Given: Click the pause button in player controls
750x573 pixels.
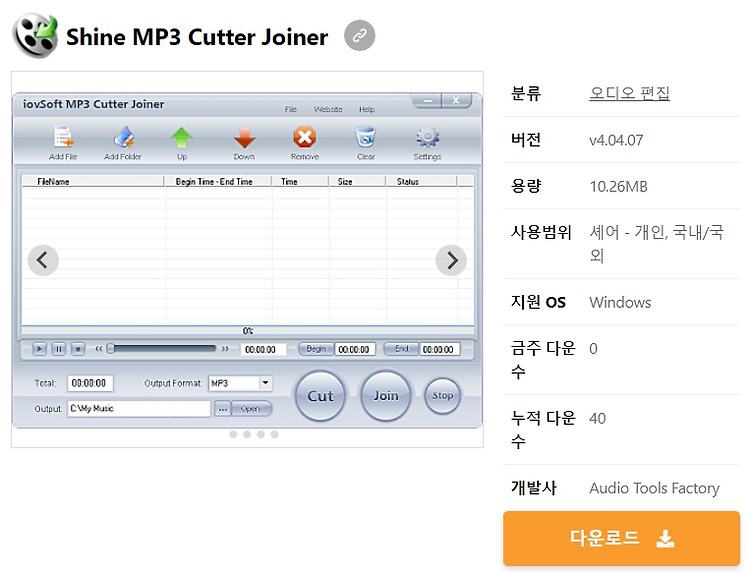Looking at the screenshot, I should [58, 349].
